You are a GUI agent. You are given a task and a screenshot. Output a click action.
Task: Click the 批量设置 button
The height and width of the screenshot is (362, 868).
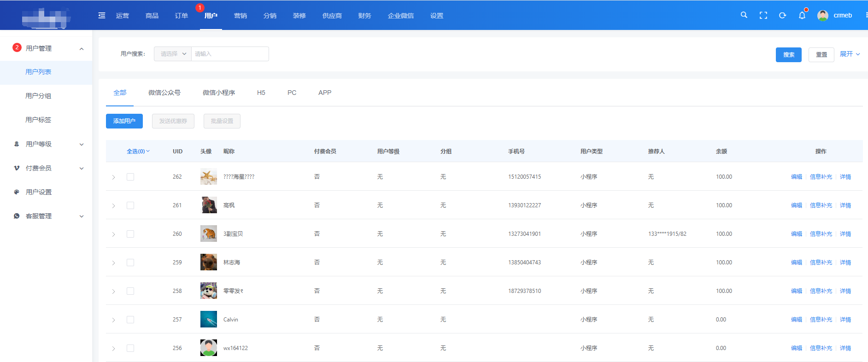pyautogui.click(x=222, y=121)
